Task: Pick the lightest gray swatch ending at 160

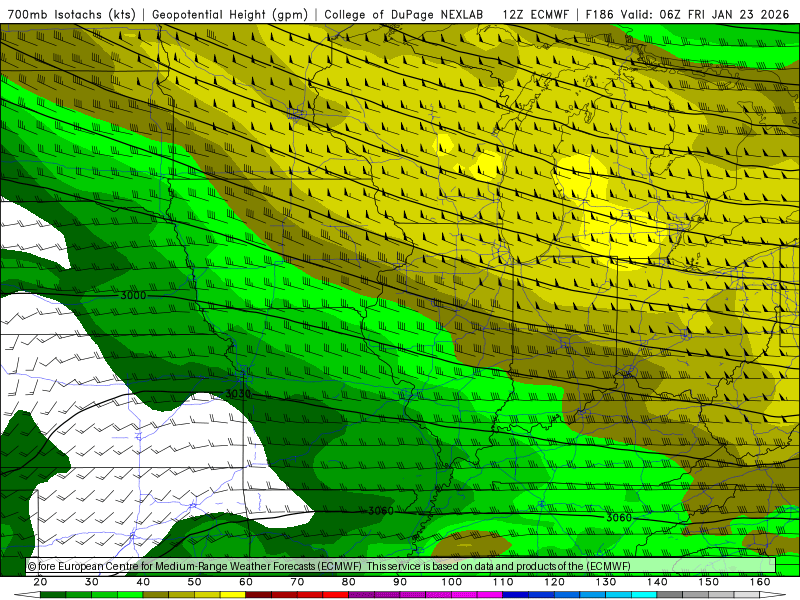Action: pos(747,595)
